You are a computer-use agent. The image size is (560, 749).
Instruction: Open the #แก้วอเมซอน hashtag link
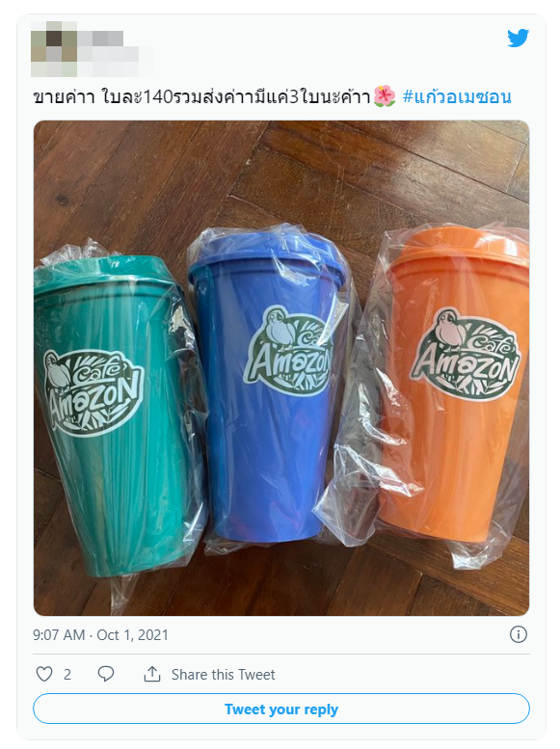(x=457, y=96)
